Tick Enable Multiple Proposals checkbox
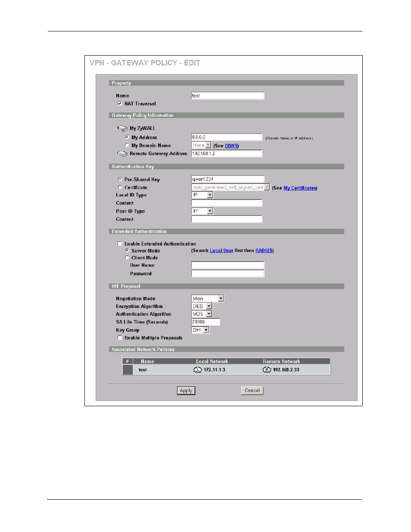Image resolution: width=411 pixels, height=532 pixels. click(x=120, y=338)
